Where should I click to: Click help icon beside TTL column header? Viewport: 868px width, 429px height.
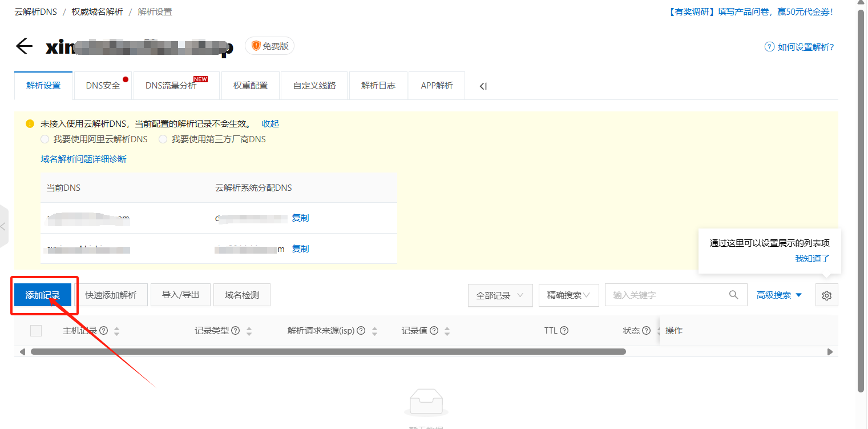(564, 331)
